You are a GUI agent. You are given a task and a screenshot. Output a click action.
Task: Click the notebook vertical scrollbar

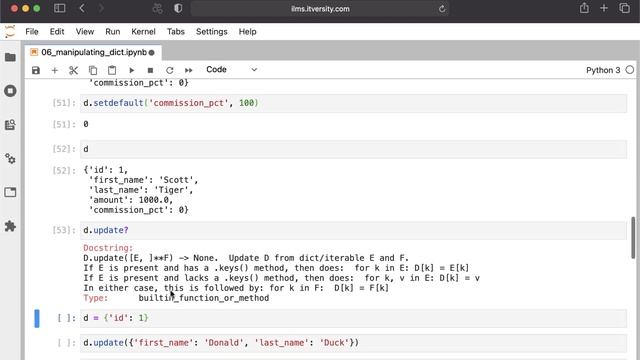click(633, 238)
